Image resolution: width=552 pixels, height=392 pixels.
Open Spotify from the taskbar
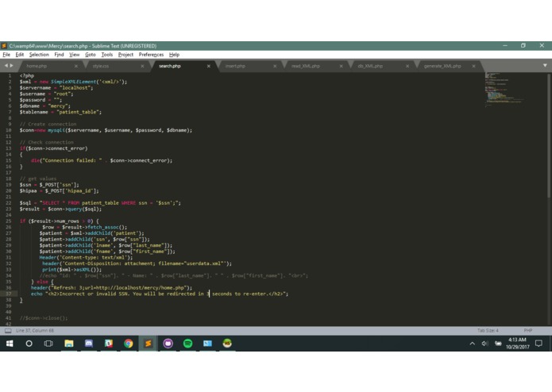(x=187, y=344)
